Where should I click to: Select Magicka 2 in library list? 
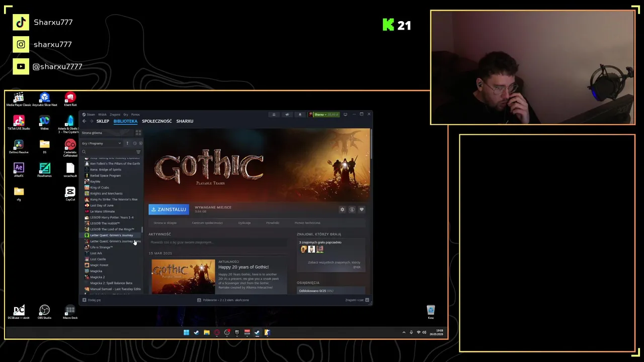pos(97,277)
